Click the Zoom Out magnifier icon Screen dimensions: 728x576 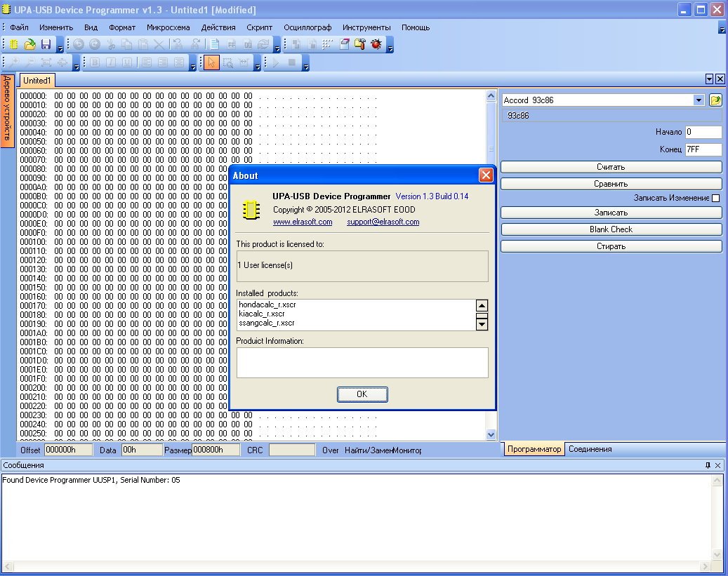click(29, 62)
